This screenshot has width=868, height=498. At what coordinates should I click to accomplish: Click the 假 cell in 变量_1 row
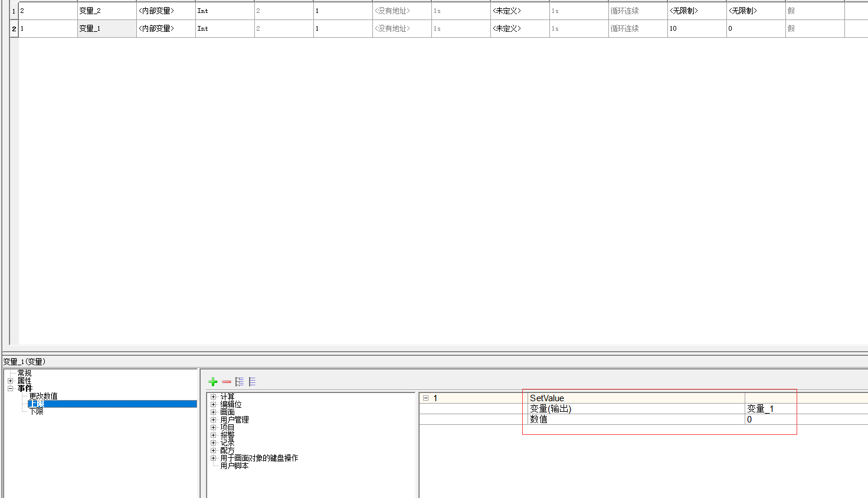[815, 29]
